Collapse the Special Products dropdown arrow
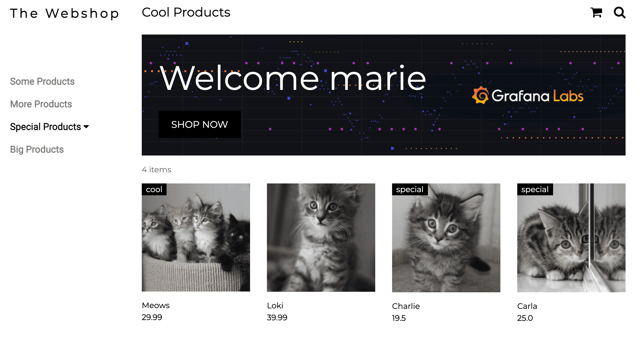The image size is (644, 340). (x=86, y=127)
